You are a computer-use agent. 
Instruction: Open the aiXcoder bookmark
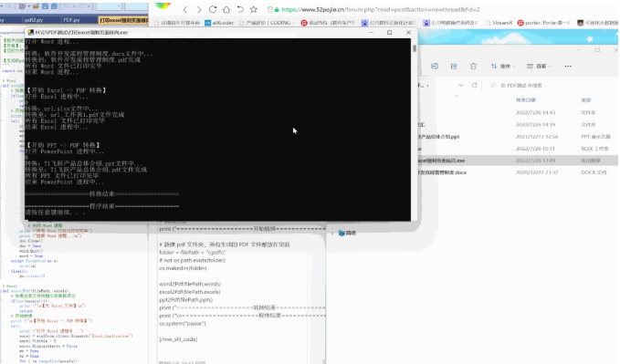coord(219,23)
